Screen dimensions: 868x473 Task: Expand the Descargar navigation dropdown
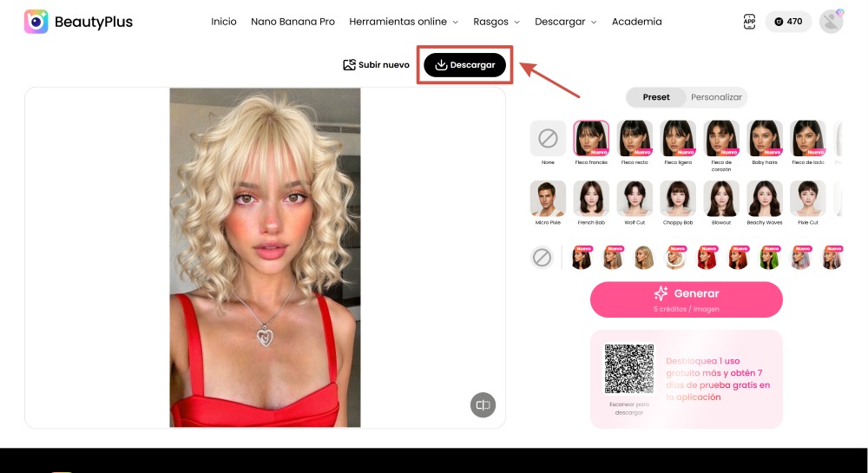[566, 22]
